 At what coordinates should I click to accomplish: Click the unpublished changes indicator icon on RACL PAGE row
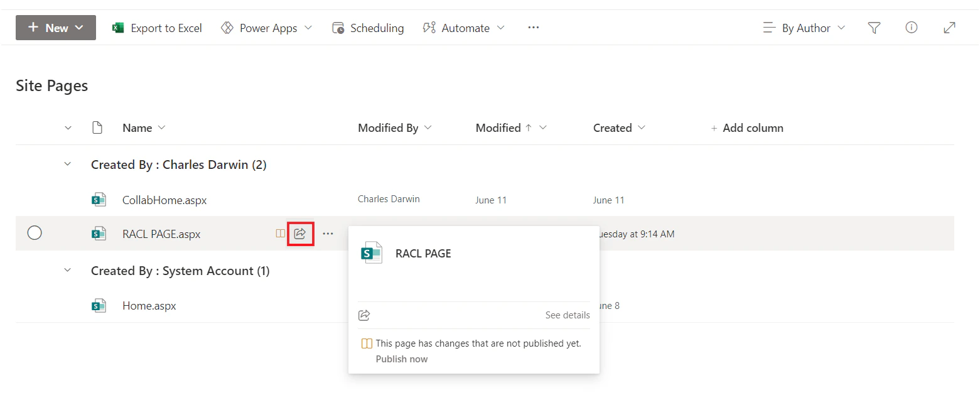point(280,233)
